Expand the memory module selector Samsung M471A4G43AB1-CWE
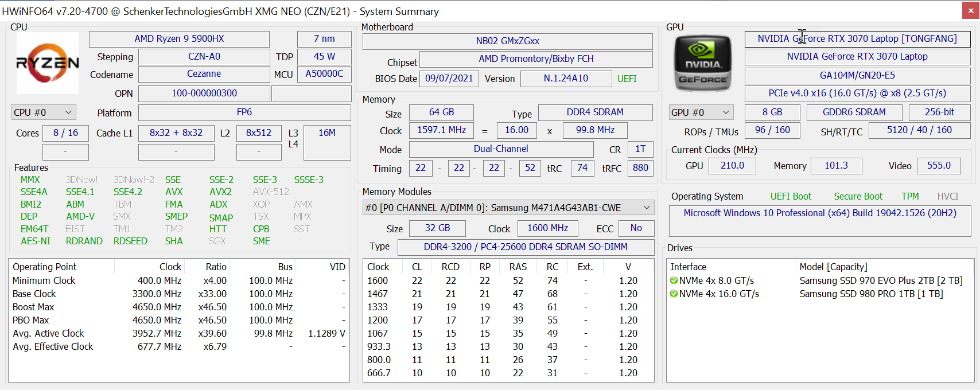This screenshot has height=390, width=980. tap(508, 208)
